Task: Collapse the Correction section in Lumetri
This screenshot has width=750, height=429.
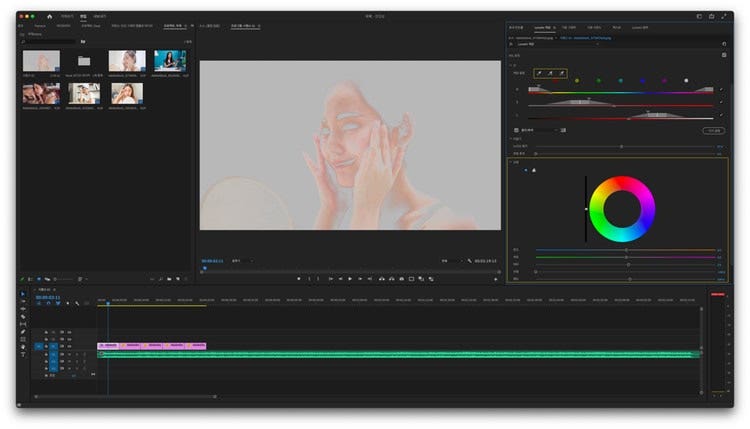Action: click(511, 162)
